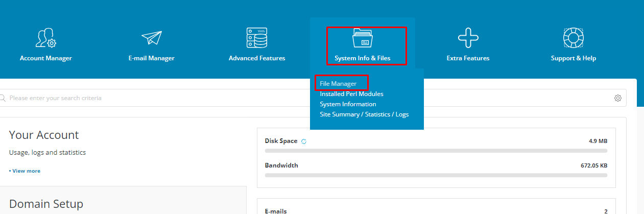The height and width of the screenshot is (214, 644).
Task: Click the E-mail Manager text label
Action: click(151, 58)
